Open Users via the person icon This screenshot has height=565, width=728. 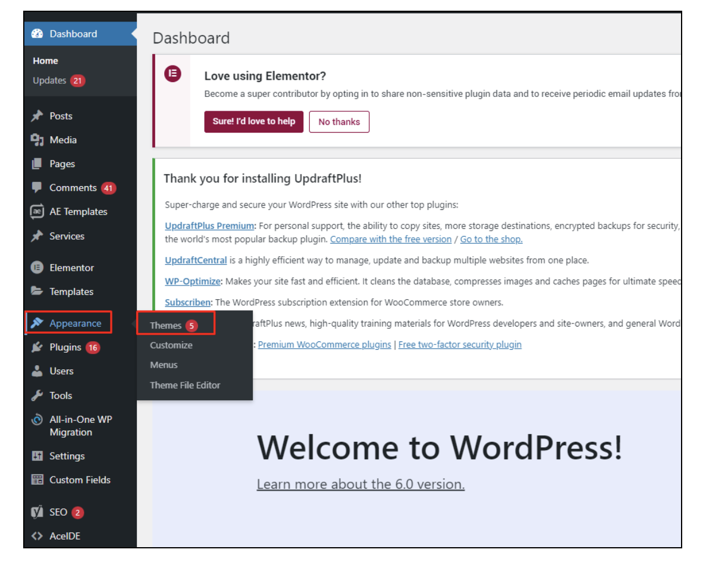click(36, 371)
